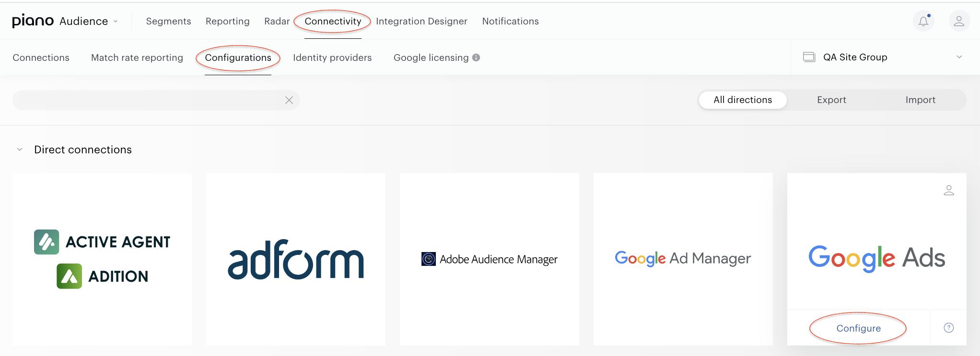Go to Segments menu
This screenshot has height=356, width=980.
point(168,21)
